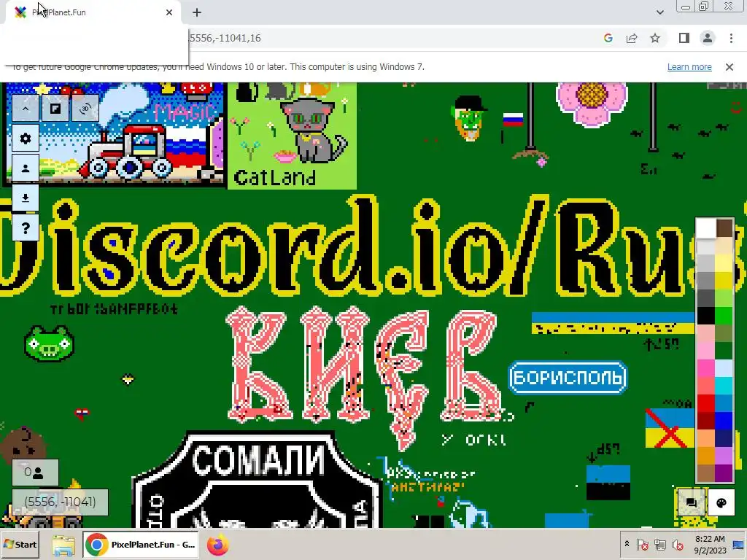Click the PixelPlanet.Fun Chrome taskbar button
Viewport: 747px width, 560px height.
coord(141,545)
